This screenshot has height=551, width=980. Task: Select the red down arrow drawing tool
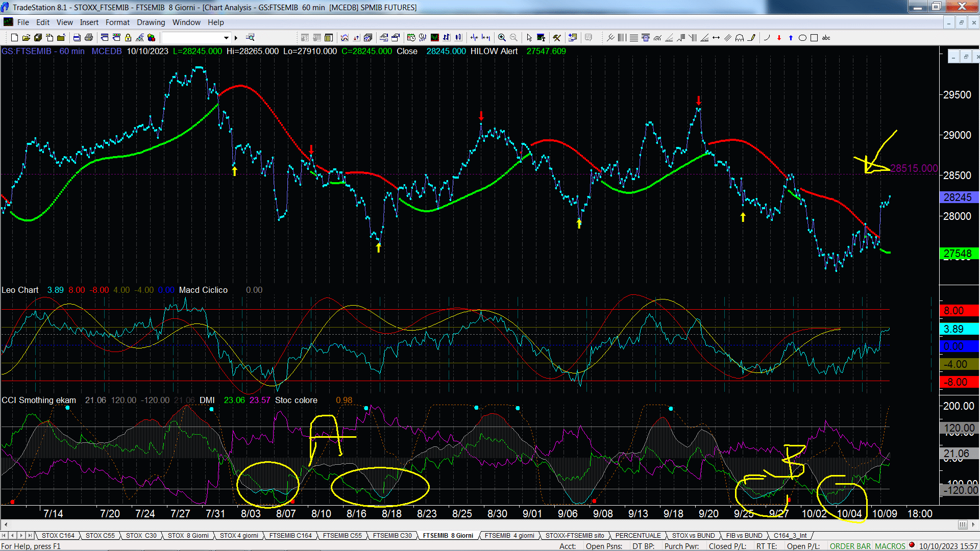(x=779, y=38)
